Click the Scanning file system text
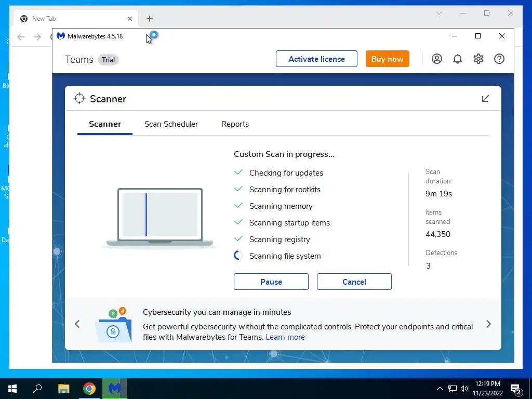This screenshot has height=399, width=532. 285,256
